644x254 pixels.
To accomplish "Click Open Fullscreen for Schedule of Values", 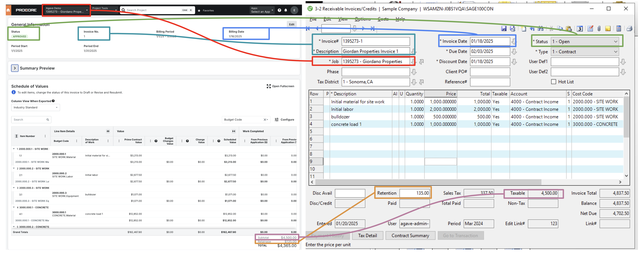I will [280, 86].
